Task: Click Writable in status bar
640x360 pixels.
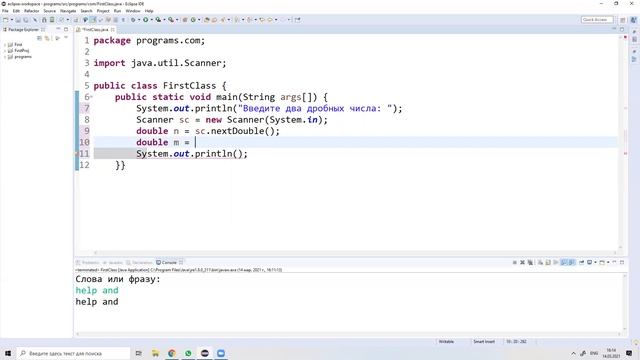Action: [446, 342]
